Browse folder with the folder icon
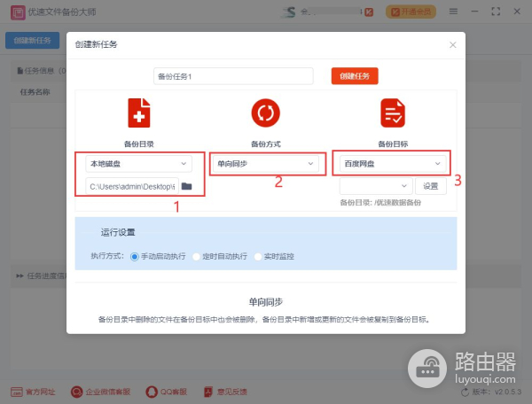This screenshot has height=404, width=532. (186, 186)
